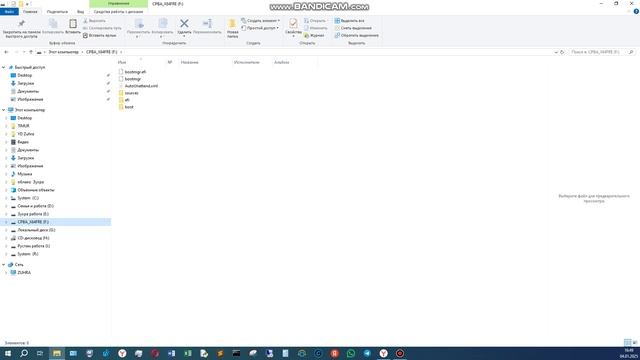Open Task View from the taskbar
This screenshot has width=640, height=360.
40,353
